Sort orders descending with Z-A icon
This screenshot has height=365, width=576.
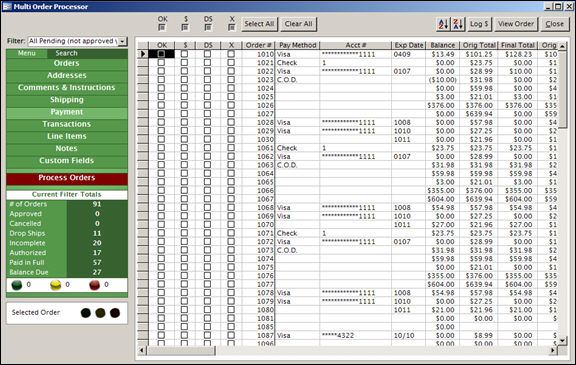[x=458, y=24]
